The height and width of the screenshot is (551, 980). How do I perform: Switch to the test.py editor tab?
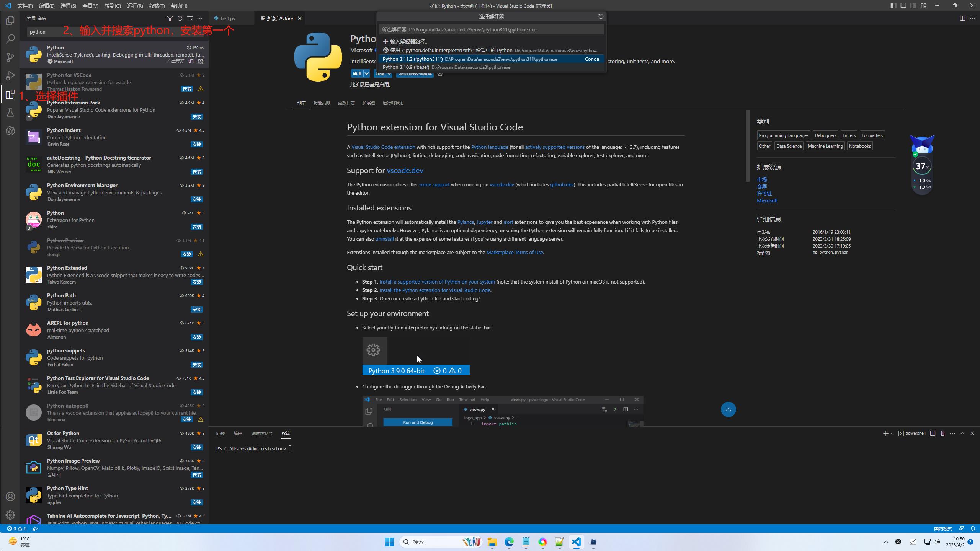coord(228,18)
